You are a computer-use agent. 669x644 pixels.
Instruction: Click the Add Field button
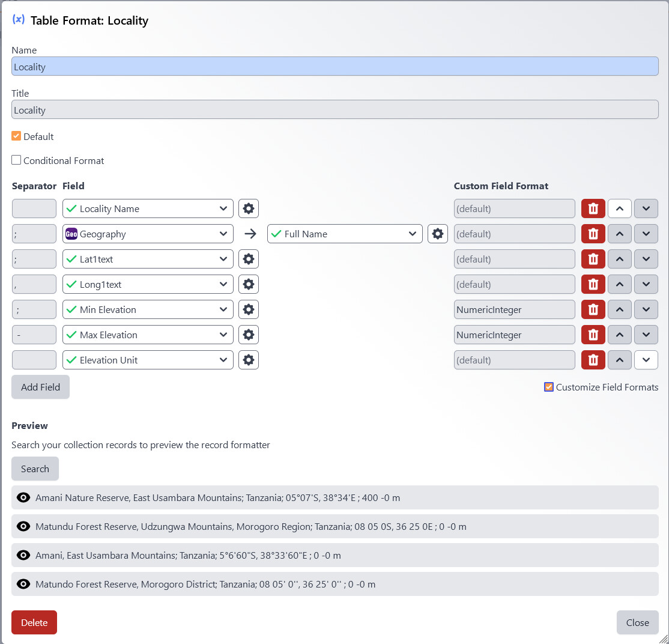tap(40, 387)
